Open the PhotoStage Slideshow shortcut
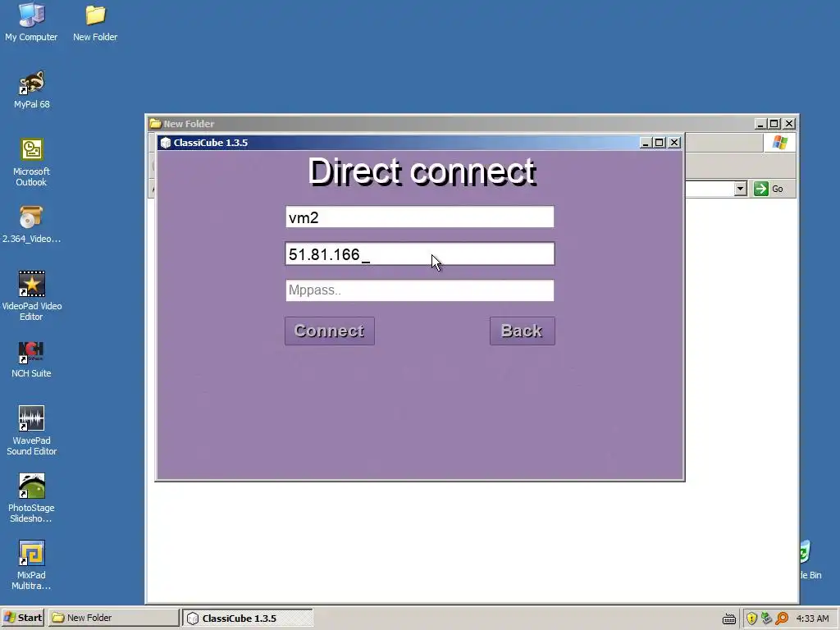Image resolution: width=840 pixels, height=630 pixels. tap(32, 498)
